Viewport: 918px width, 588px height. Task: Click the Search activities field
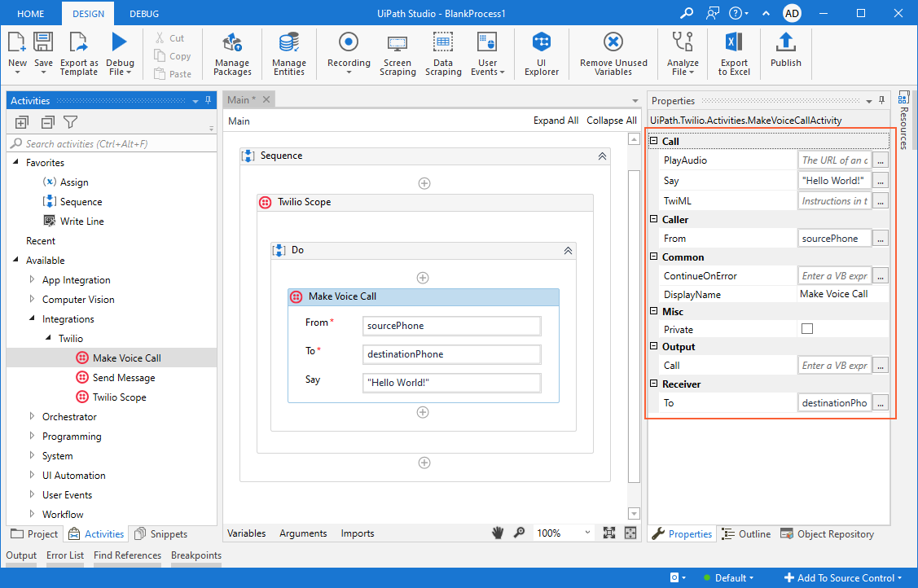click(x=112, y=144)
